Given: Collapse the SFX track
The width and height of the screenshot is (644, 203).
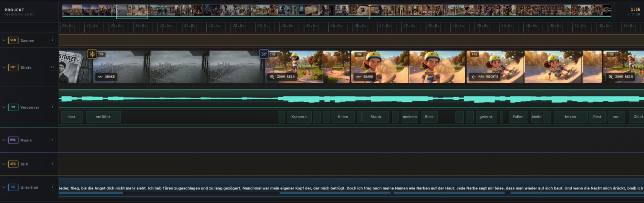Looking at the screenshot, I should [x=4, y=164].
